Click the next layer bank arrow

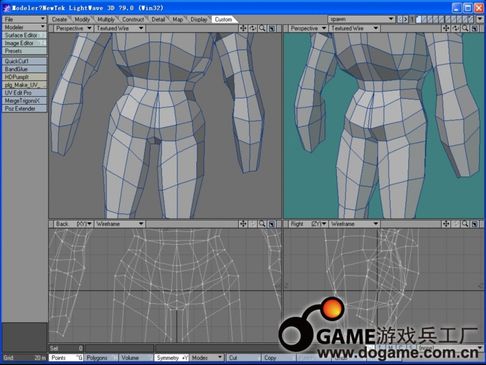[406, 19]
